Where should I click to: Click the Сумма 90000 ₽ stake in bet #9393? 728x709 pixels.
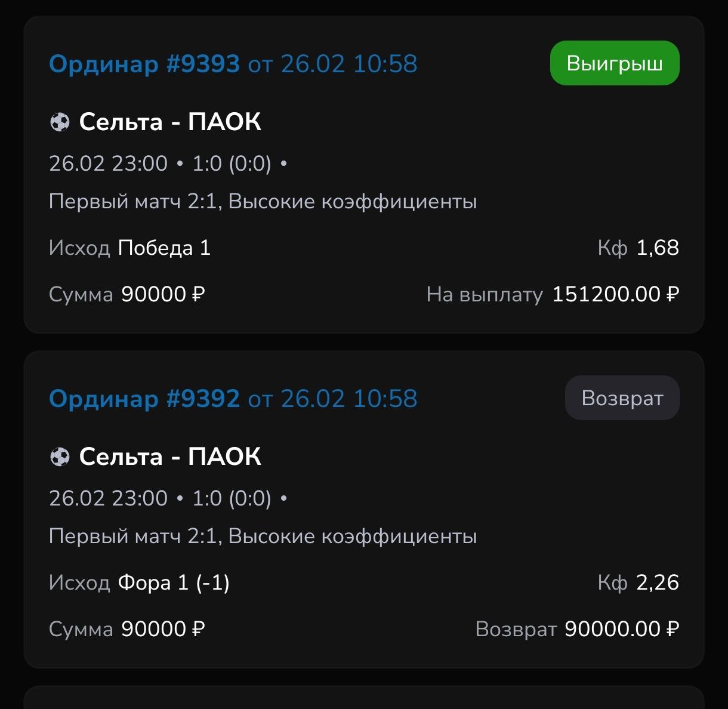pyautogui.click(x=127, y=295)
